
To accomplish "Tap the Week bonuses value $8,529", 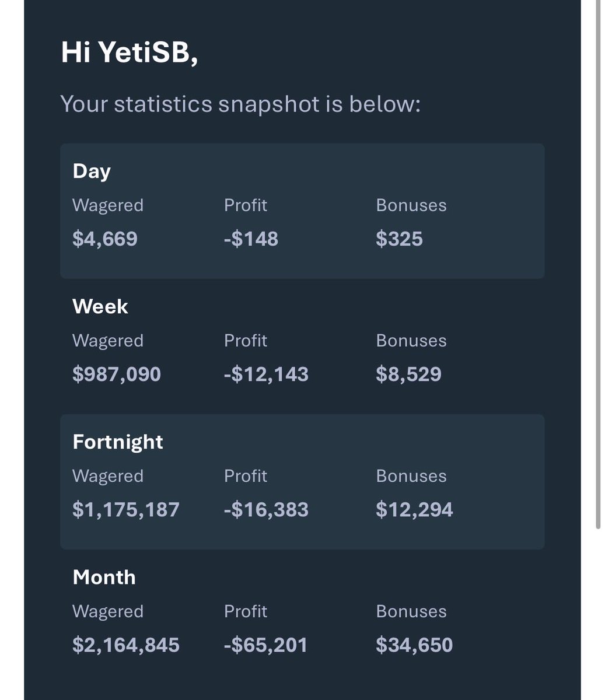I will tap(408, 374).
